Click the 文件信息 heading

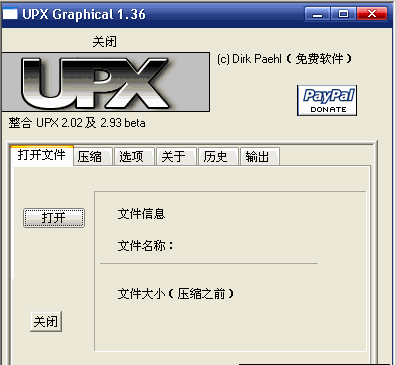click(x=141, y=214)
